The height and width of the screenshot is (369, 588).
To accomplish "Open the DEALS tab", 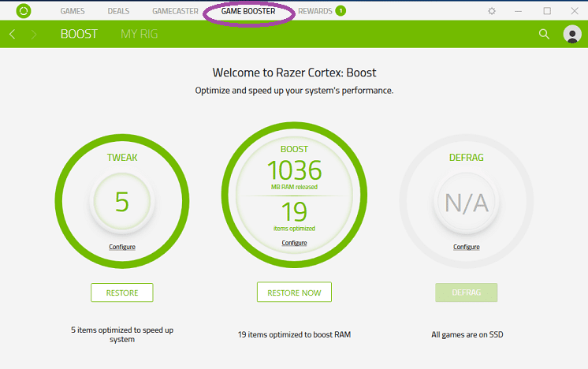I will click(x=118, y=11).
